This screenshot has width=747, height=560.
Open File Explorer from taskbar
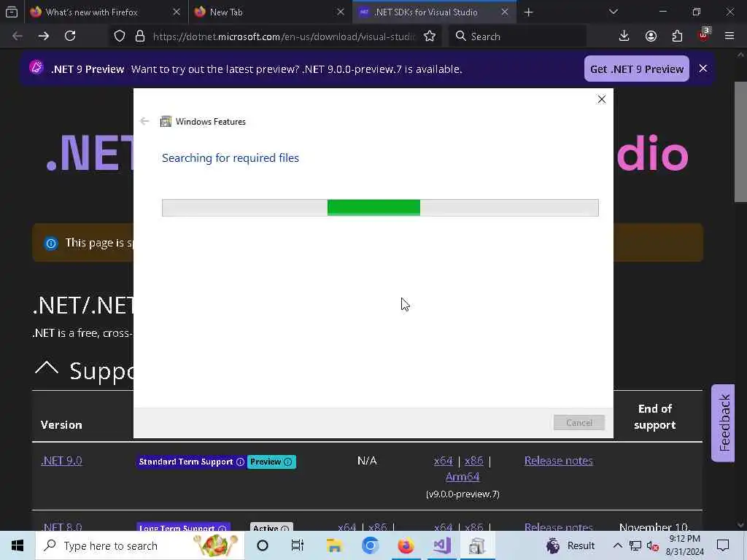click(x=334, y=545)
